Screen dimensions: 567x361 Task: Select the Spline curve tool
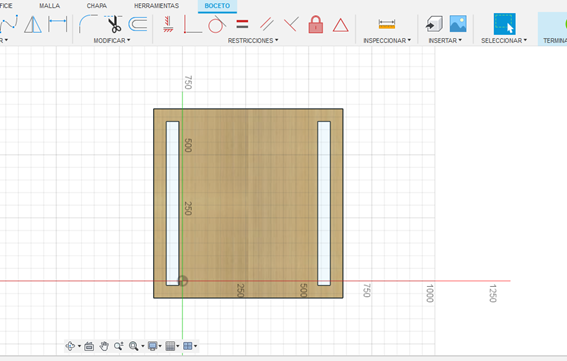click(x=9, y=24)
